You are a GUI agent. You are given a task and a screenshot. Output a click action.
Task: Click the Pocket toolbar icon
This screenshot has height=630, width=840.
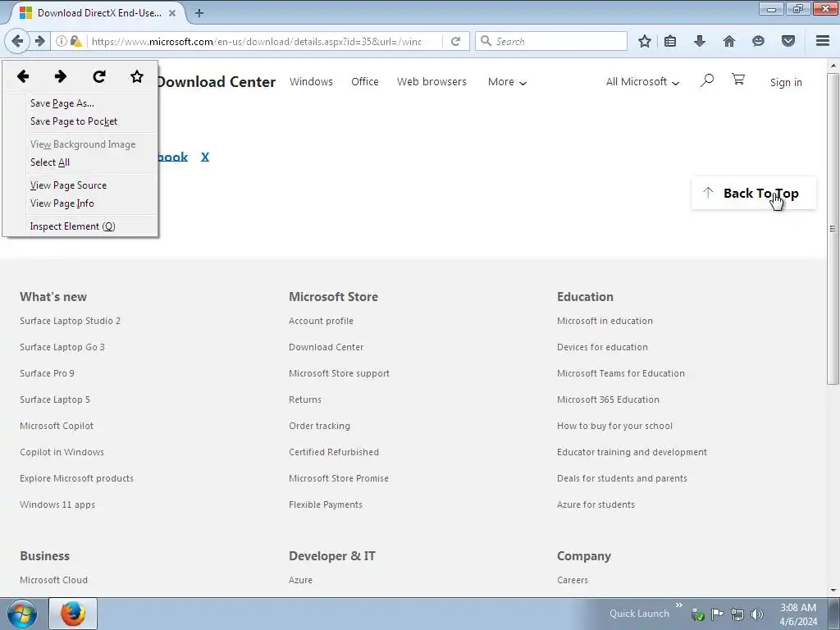788,41
